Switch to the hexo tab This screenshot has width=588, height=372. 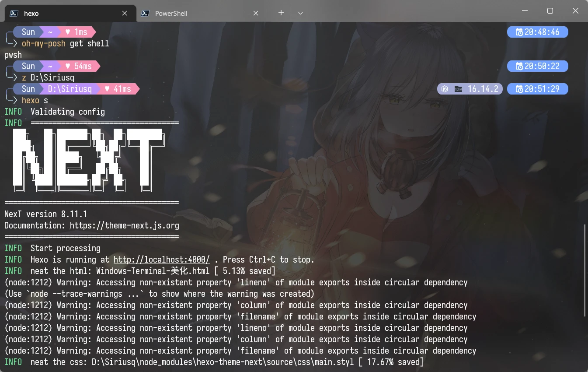[x=70, y=13]
